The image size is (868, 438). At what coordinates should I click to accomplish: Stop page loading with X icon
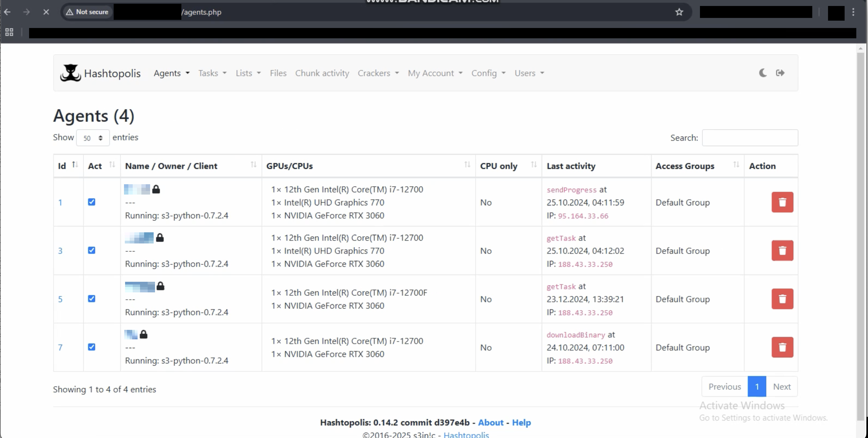[x=46, y=12]
